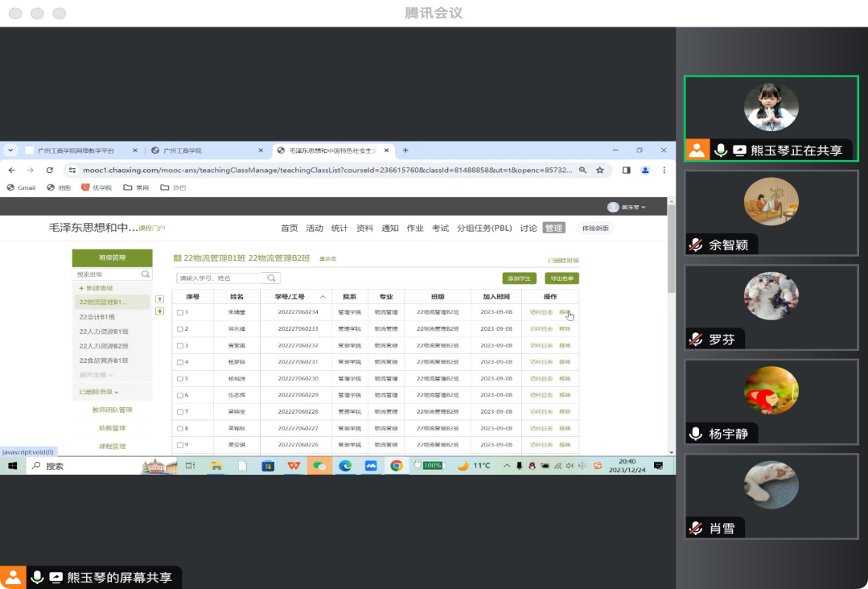Click the browser reload button
This screenshot has width=868, height=589.
point(50,171)
